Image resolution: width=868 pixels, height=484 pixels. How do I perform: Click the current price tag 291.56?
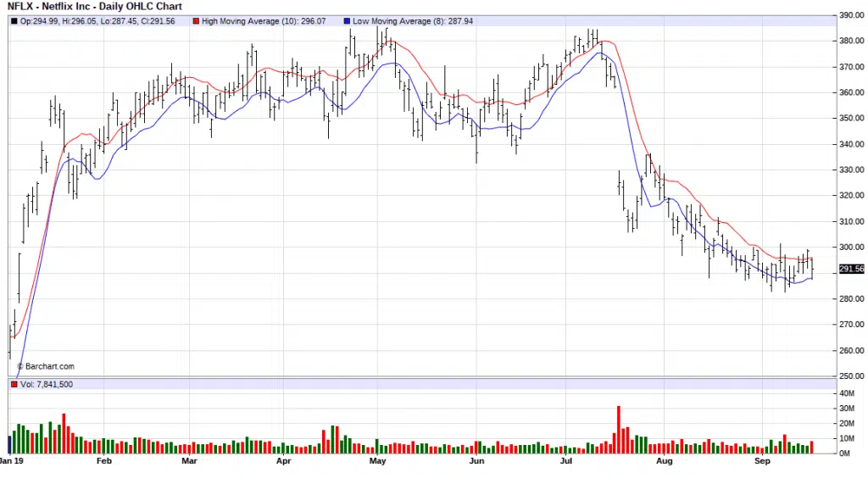point(850,269)
